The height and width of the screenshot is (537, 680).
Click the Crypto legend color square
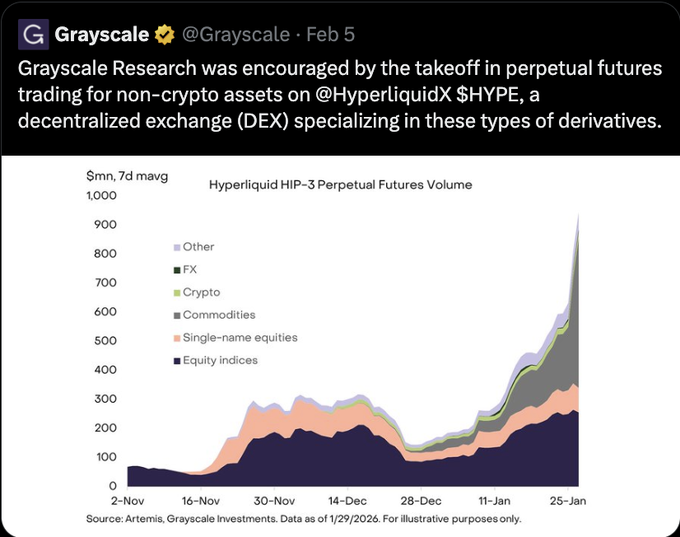177,292
